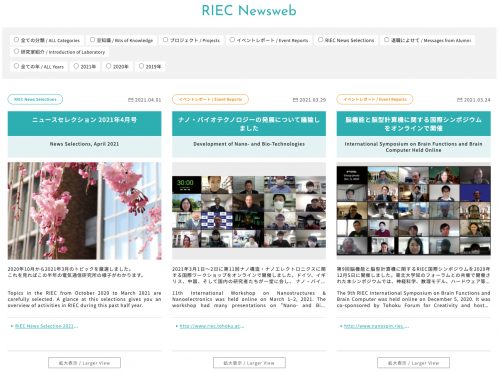500x372 pixels.
Task: Filter by Event Reports radio option
Action: pos(232,40)
